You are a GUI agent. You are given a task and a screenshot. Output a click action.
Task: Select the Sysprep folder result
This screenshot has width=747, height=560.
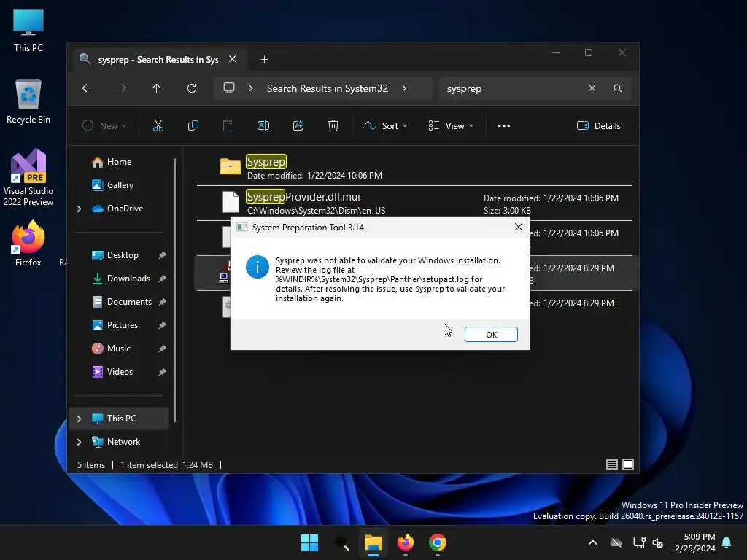(414, 168)
